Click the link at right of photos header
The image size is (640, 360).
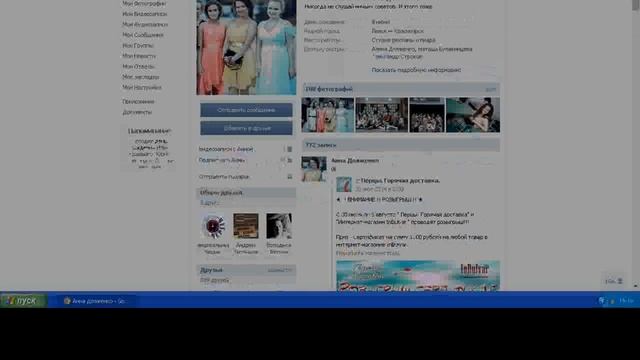click(491, 89)
